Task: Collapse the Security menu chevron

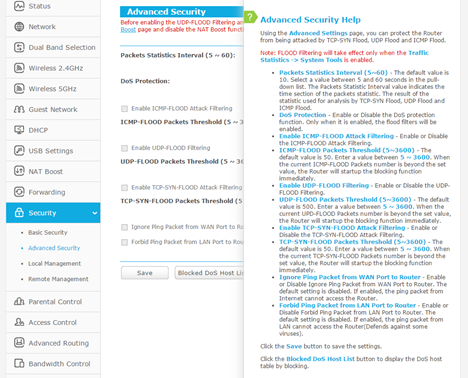Action: coord(95,213)
